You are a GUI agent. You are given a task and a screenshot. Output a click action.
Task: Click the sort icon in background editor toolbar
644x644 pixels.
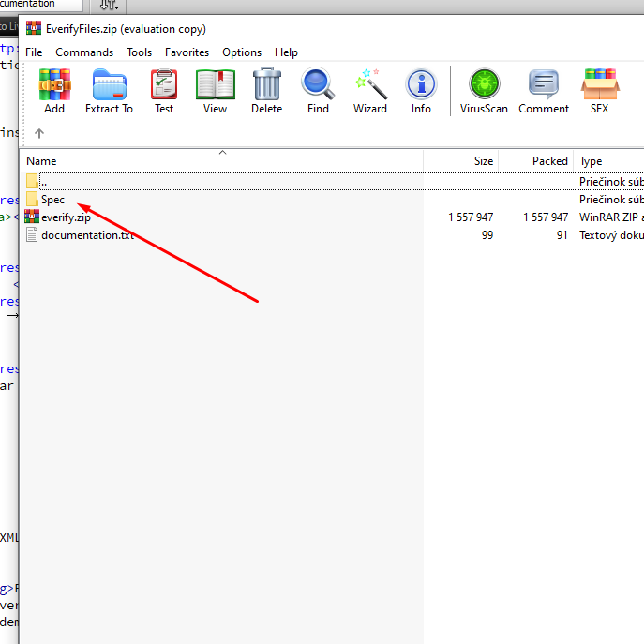click(110, 5)
